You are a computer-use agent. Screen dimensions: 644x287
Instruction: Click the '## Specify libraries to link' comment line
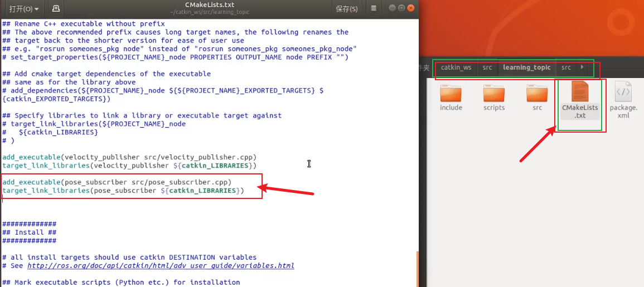pos(142,115)
